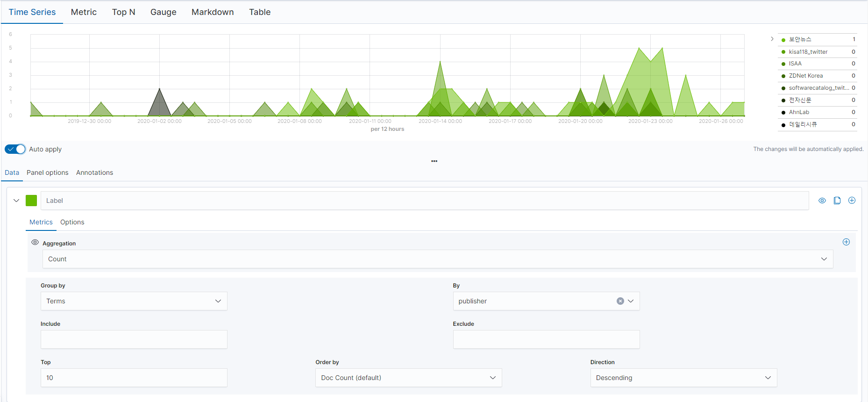Collapse legend with chevron arrow

(x=772, y=39)
